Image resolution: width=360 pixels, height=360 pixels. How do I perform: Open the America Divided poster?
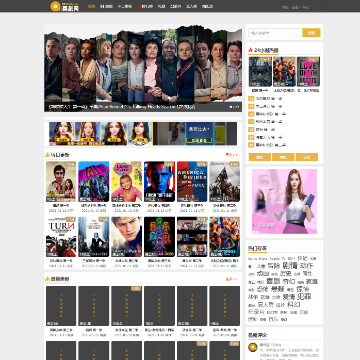click(192, 182)
